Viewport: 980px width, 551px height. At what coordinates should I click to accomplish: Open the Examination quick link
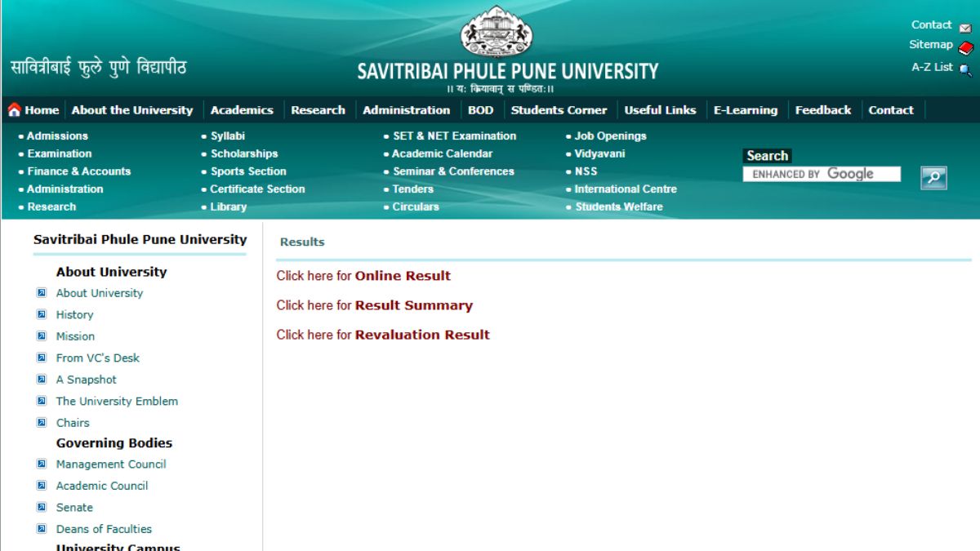pos(59,153)
